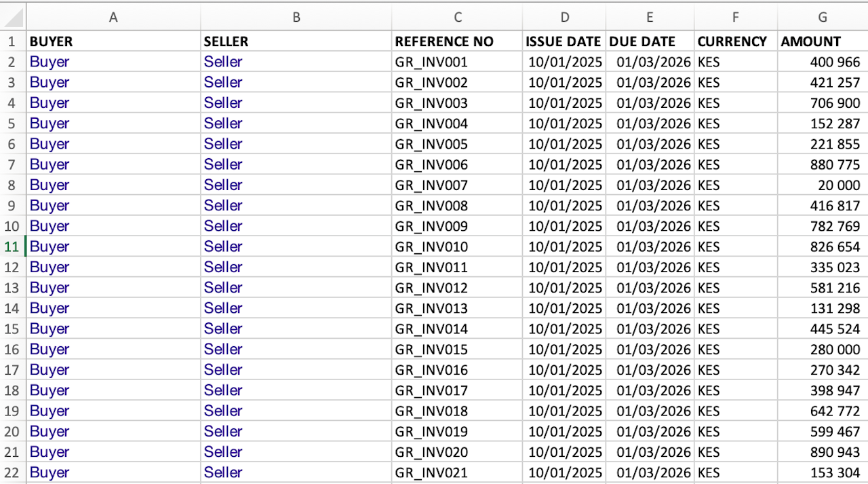
Task: Select the AMOUNT header cell
Action: pos(811,41)
